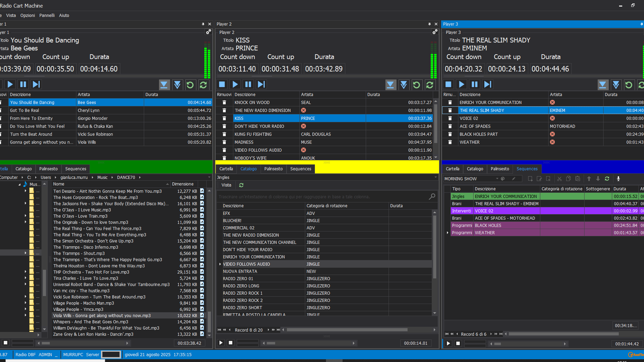Stop preview in Player 3 bottom bar
The width and height of the screenshot is (644, 362).
458,343
